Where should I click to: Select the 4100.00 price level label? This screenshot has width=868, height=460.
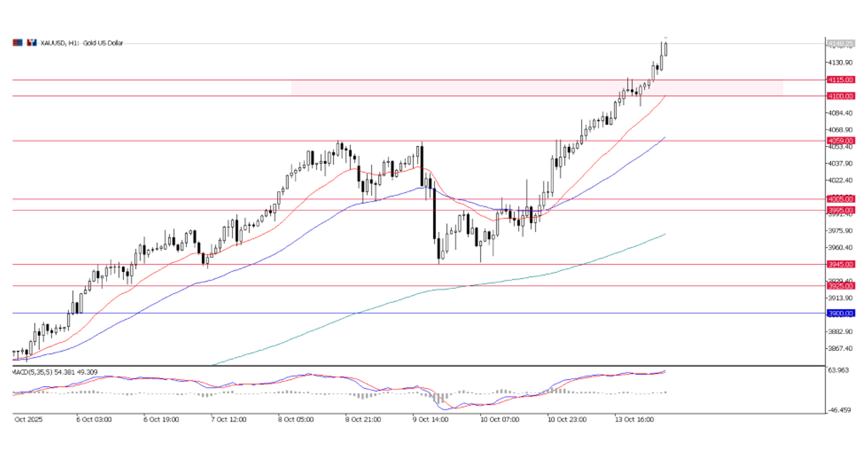pyautogui.click(x=841, y=96)
